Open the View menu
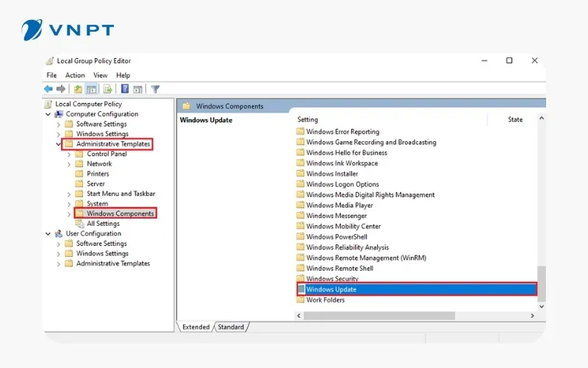Image resolution: width=588 pixels, height=368 pixels. coord(100,75)
